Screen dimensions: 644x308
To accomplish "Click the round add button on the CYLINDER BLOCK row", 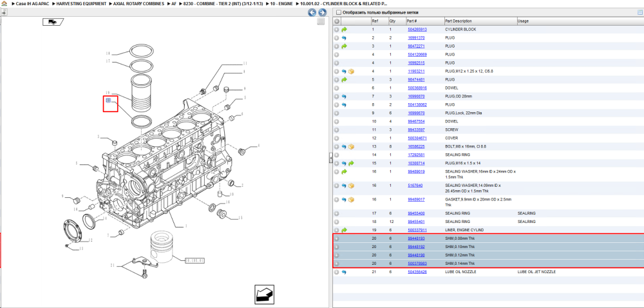I will pyautogui.click(x=337, y=30).
